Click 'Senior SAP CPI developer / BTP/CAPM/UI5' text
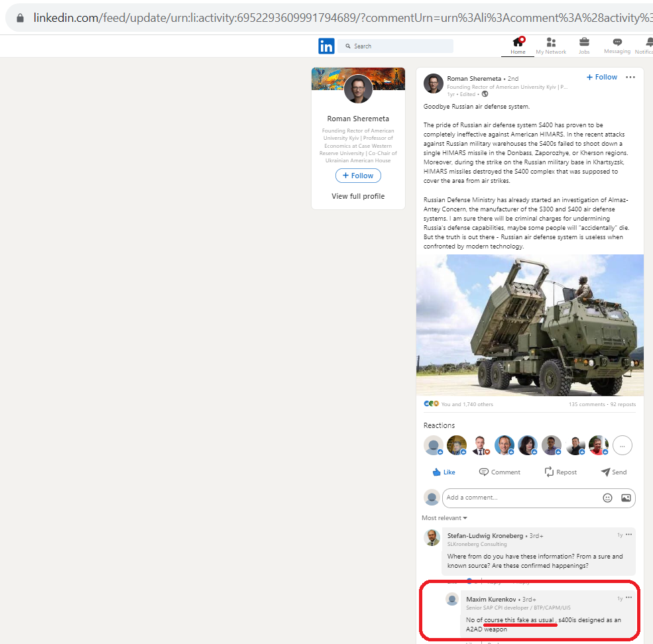 click(518, 608)
